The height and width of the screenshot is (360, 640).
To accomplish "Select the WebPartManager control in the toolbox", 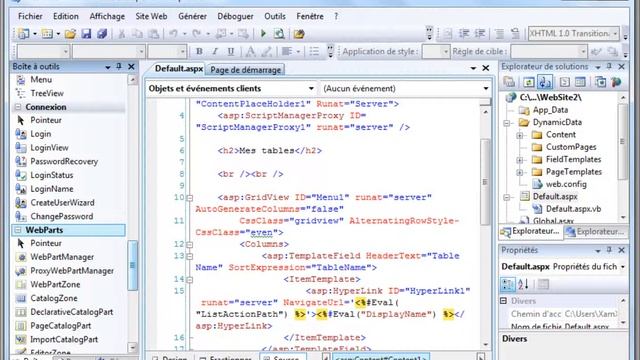I will [62, 257].
